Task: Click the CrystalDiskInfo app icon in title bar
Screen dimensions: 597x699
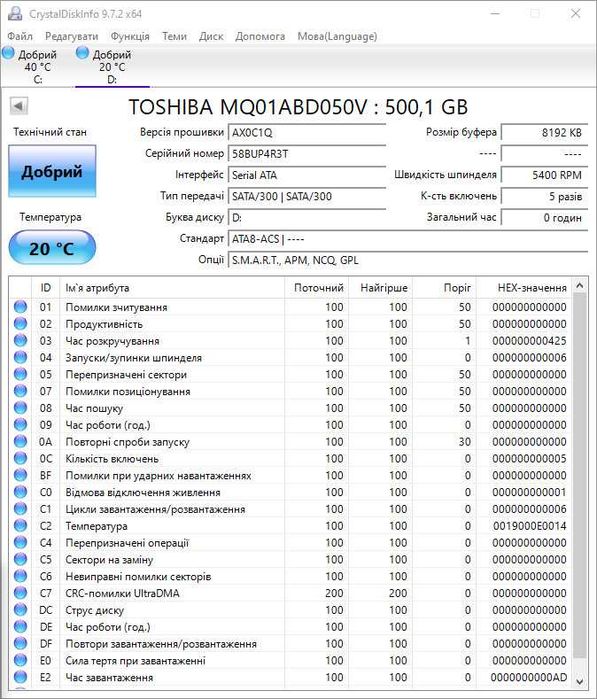Action: (x=15, y=13)
